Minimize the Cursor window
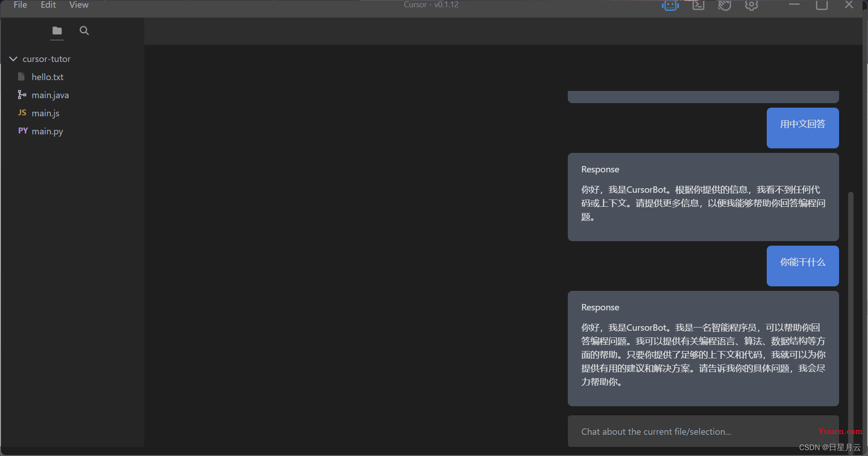 pyautogui.click(x=794, y=5)
